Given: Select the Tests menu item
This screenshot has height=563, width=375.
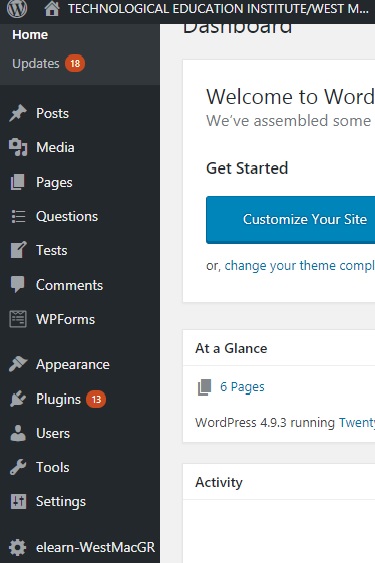Looking at the screenshot, I should [52, 250].
